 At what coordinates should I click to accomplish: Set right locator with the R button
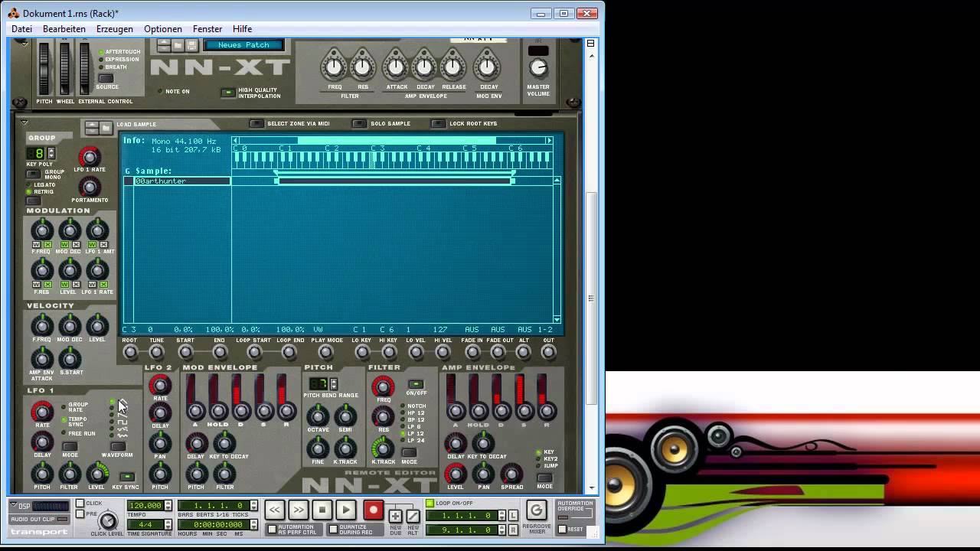point(513,530)
